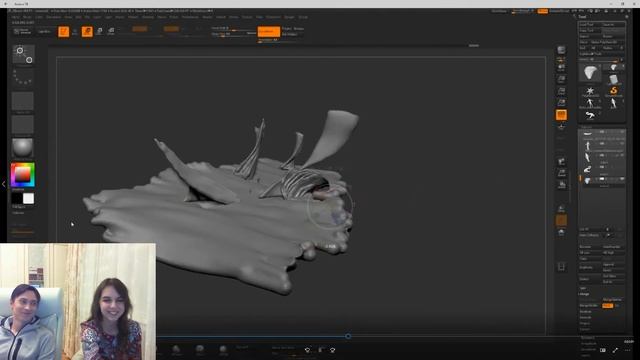Click the Duplicate subtool button
The image size is (640, 360).
590,267
